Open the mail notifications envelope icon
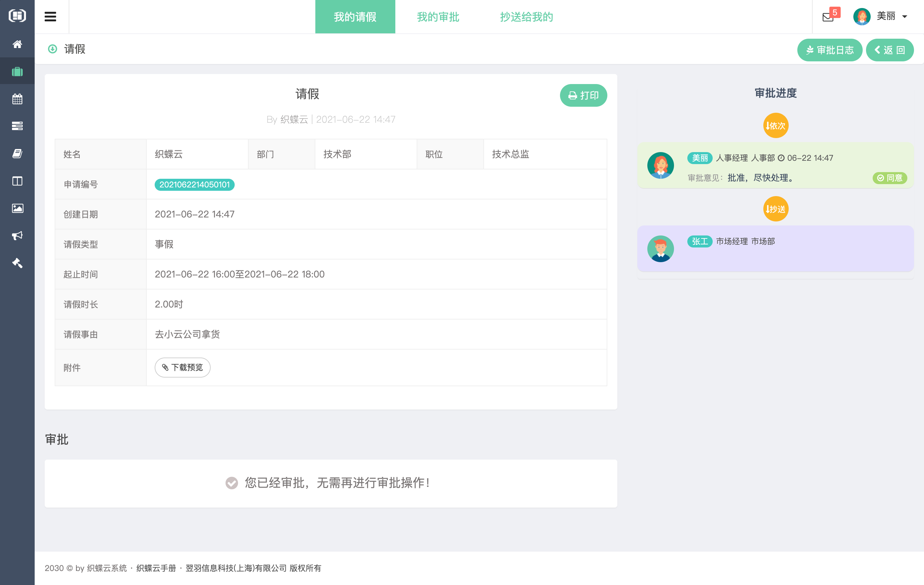This screenshot has height=585, width=924. click(828, 17)
